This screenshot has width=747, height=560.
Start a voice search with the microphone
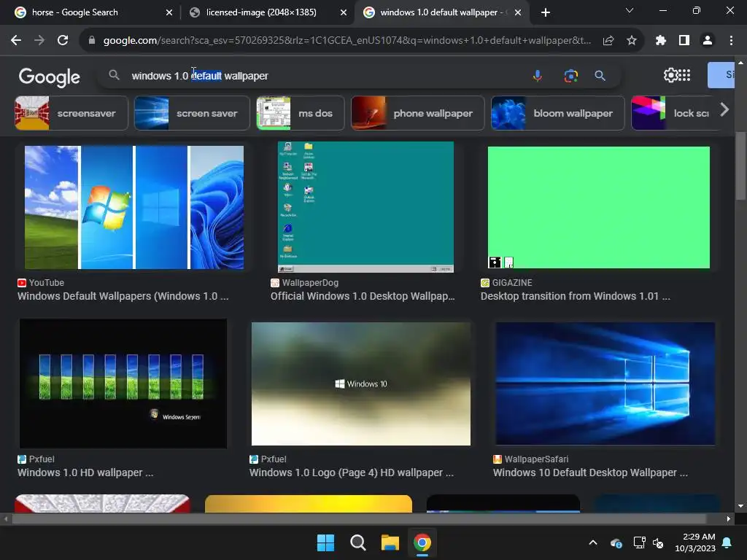538,76
